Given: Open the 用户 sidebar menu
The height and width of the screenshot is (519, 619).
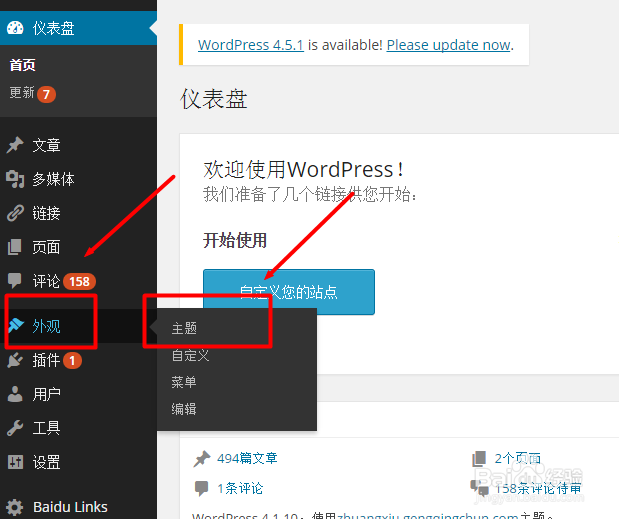Looking at the screenshot, I should click(x=78, y=394).
